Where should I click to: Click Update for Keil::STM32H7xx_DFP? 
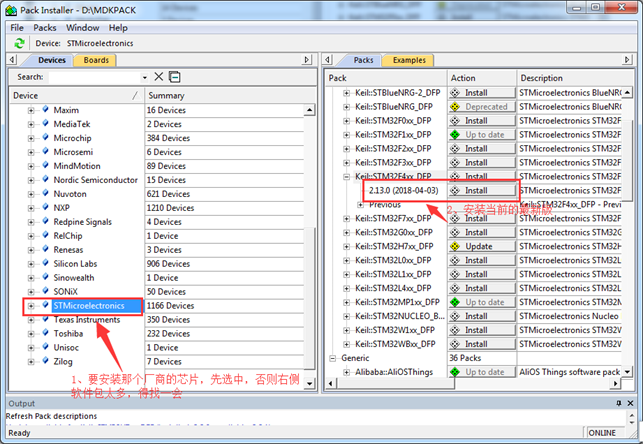482,246
